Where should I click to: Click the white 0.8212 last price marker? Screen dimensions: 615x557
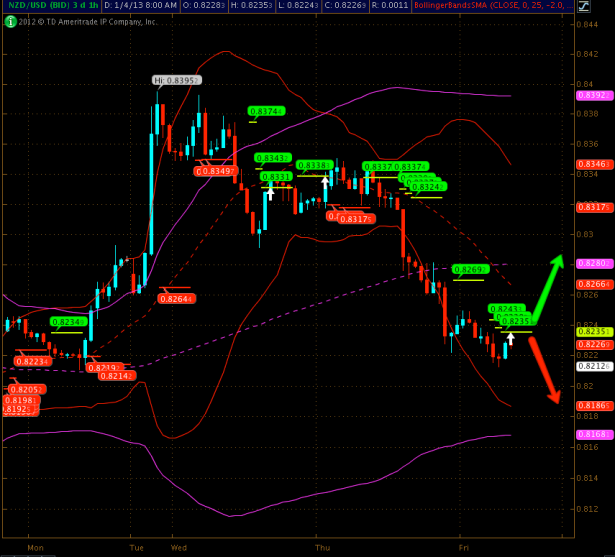[x=595, y=367]
